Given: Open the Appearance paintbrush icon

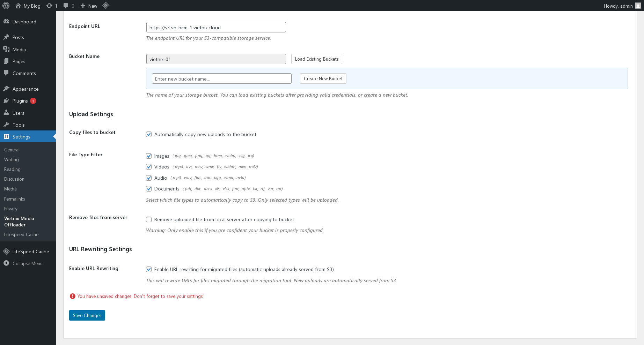Looking at the screenshot, I should pyautogui.click(x=7, y=89).
